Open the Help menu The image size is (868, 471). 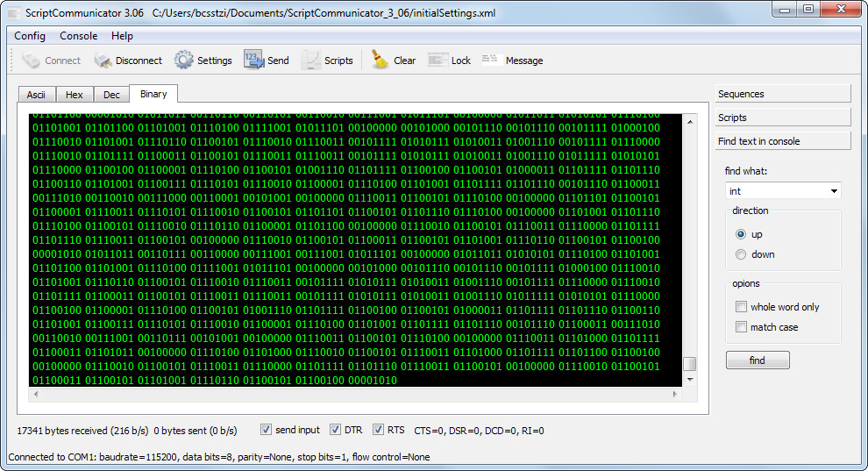[x=122, y=35]
